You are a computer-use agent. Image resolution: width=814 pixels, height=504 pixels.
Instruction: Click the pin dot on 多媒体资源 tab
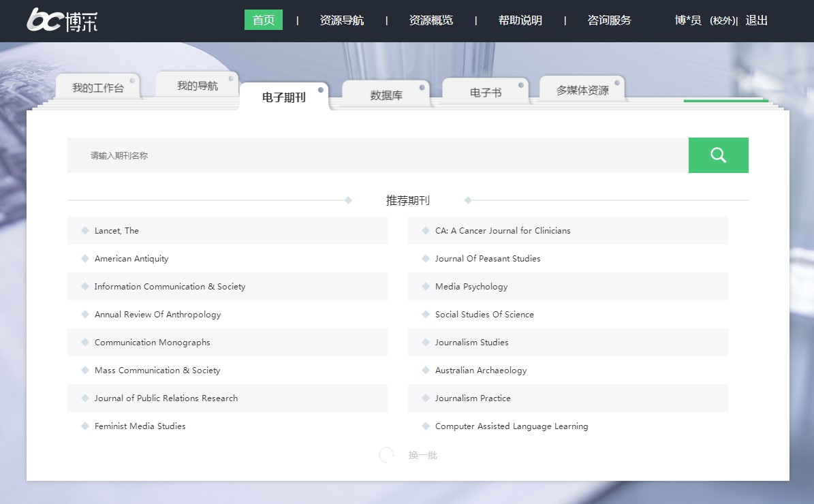pos(617,83)
